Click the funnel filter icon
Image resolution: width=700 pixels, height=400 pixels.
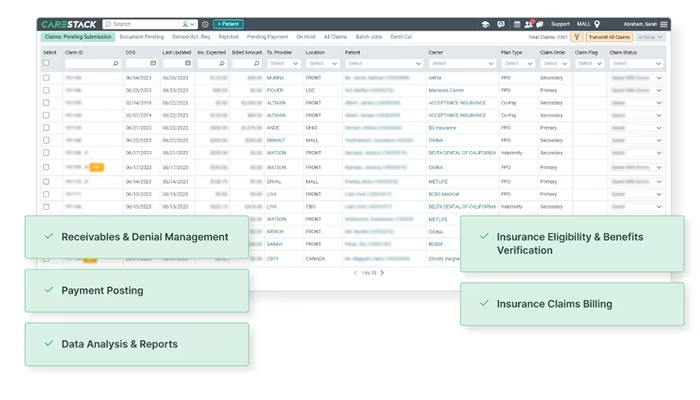coord(576,37)
